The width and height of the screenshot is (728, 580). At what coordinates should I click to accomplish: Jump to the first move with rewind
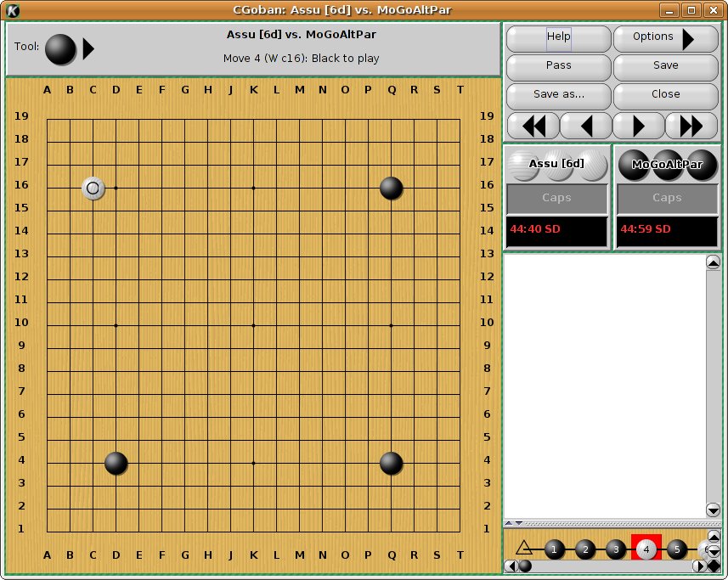(533, 126)
